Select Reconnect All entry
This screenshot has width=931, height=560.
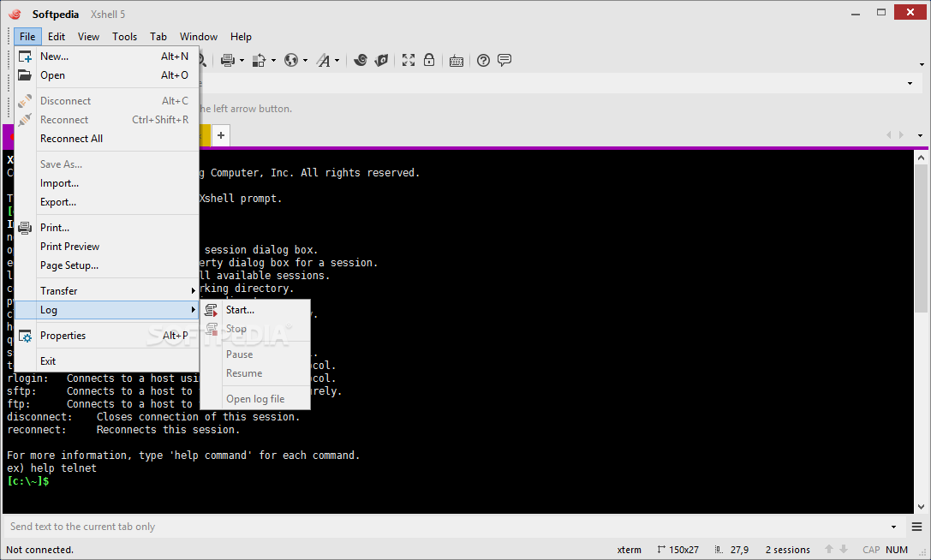pyautogui.click(x=106, y=139)
